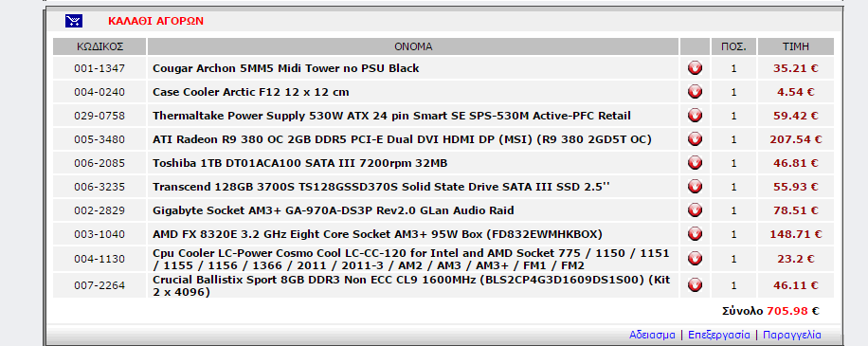The height and width of the screenshot is (346, 868).
Task: Click red arrow icon for Thermaltake Power Supply
Action: [x=695, y=116]
